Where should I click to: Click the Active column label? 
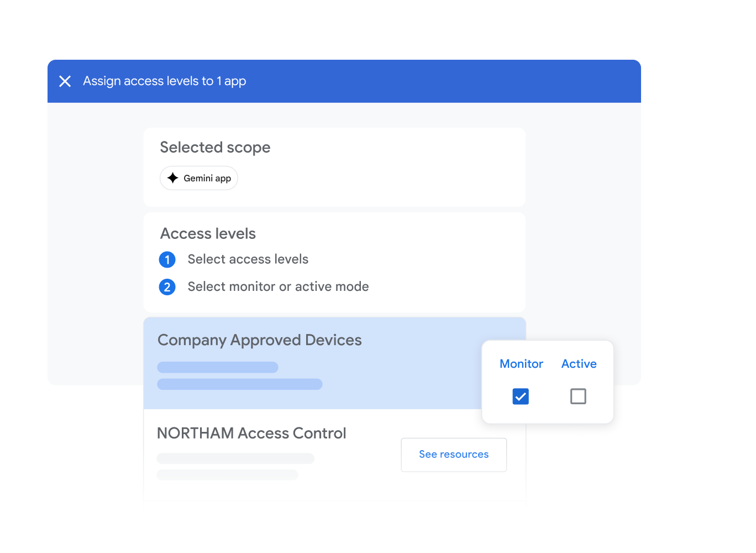coord(579,364)
